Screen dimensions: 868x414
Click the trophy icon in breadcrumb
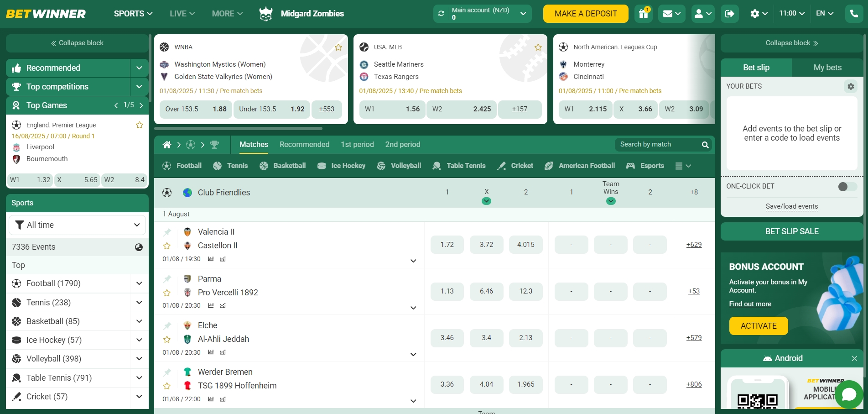(x=214, y=145)
